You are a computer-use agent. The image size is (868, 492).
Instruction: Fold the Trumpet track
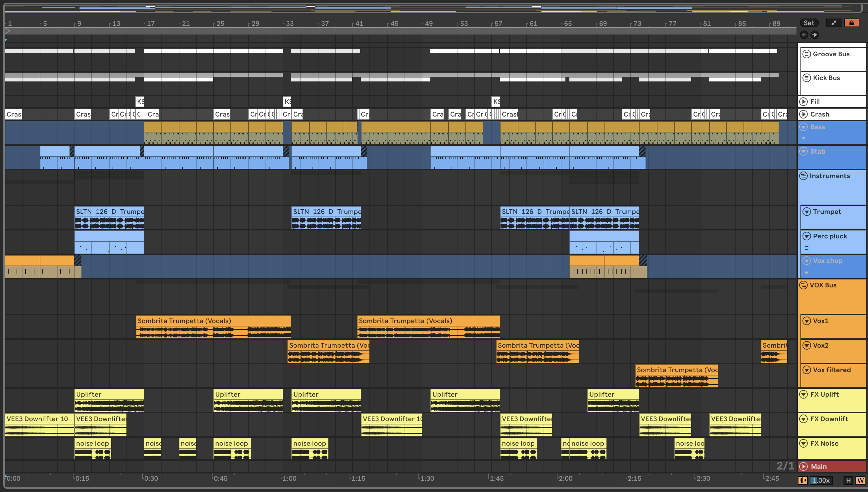[x=806, y=212]
